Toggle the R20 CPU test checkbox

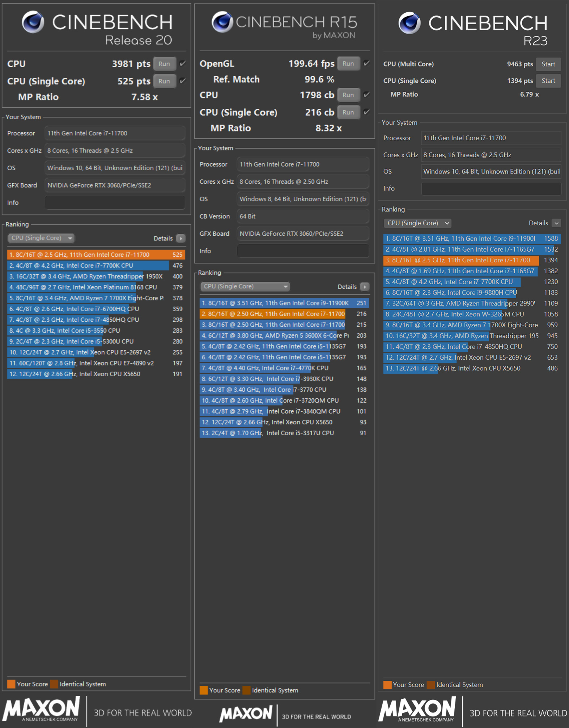pyautogui.click(x=183, y=64)
